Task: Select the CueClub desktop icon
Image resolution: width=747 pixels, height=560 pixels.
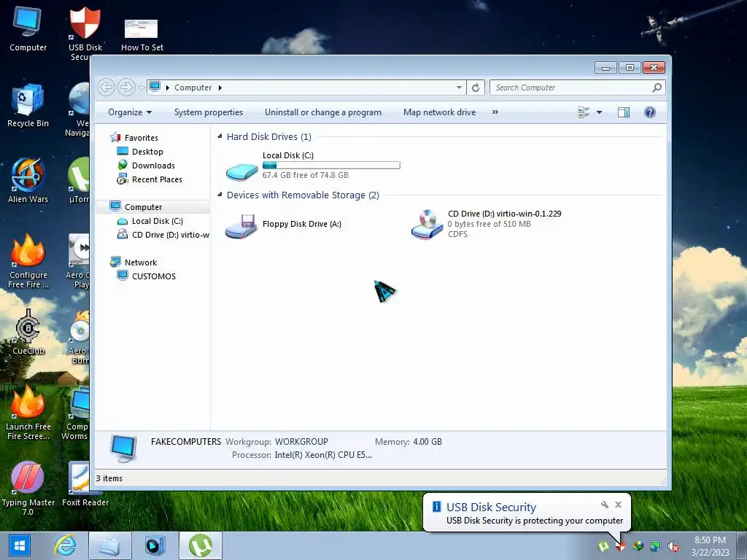Action: click(28, 332)
